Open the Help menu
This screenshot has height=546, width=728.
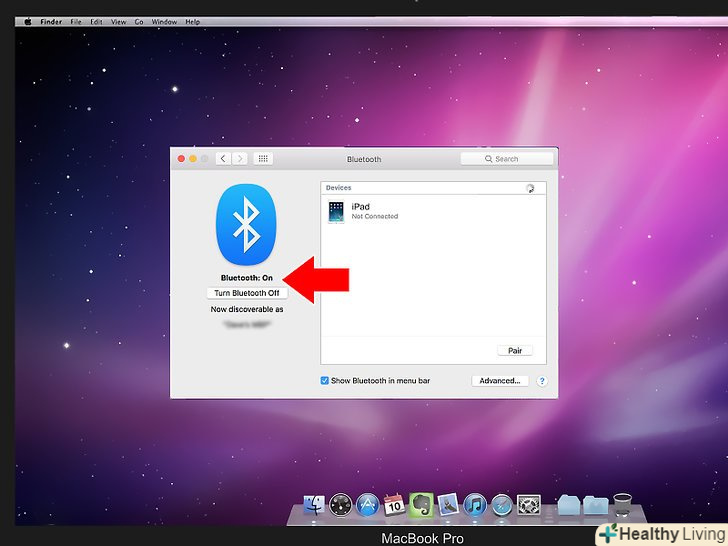click(x=193, y=21)
